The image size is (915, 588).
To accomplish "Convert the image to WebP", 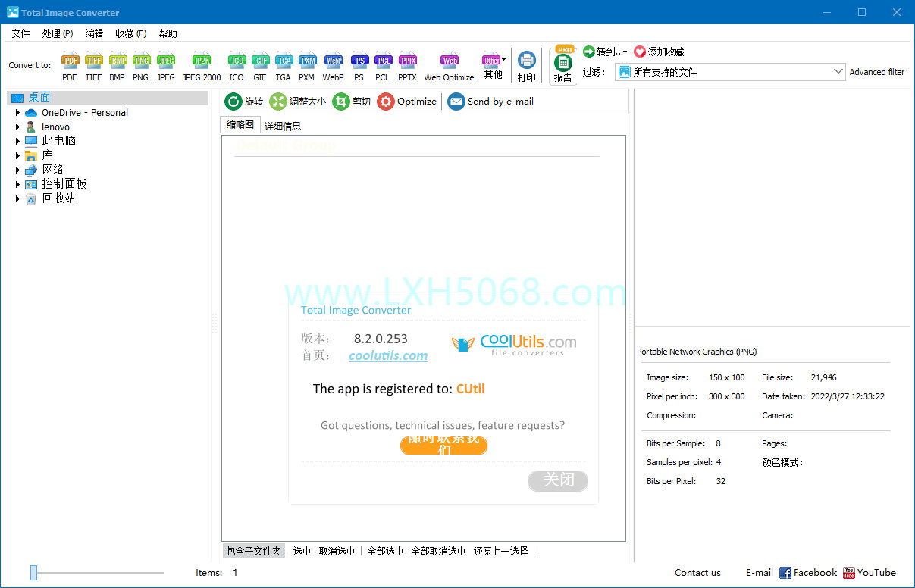I will [333, 67].
